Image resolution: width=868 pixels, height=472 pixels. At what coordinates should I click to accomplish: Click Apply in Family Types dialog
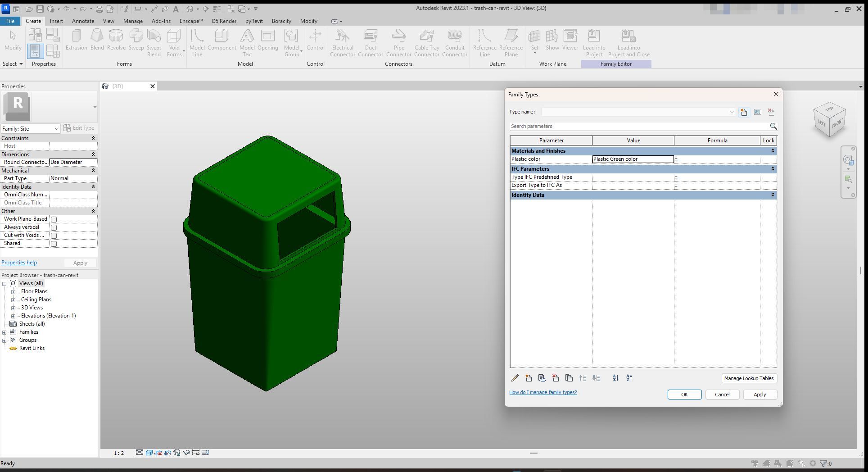coord(759,395)
